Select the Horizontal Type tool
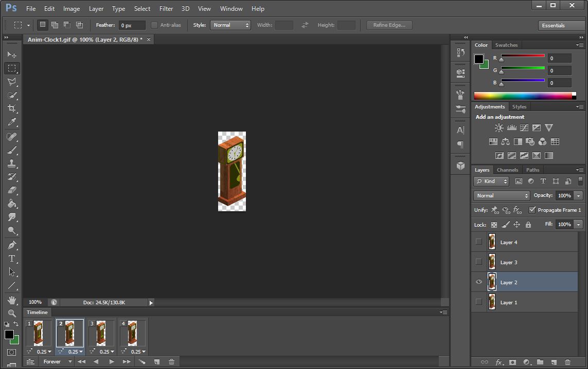 tap(12, 259)
